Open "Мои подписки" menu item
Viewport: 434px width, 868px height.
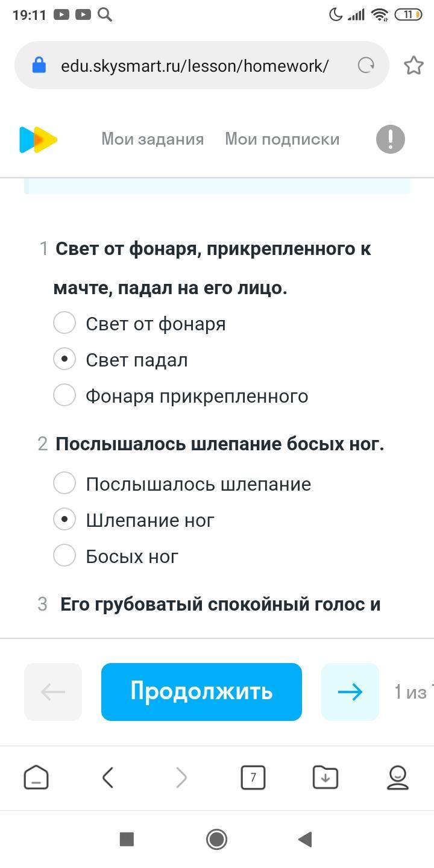pyautogui.click(x=282, y=139)
